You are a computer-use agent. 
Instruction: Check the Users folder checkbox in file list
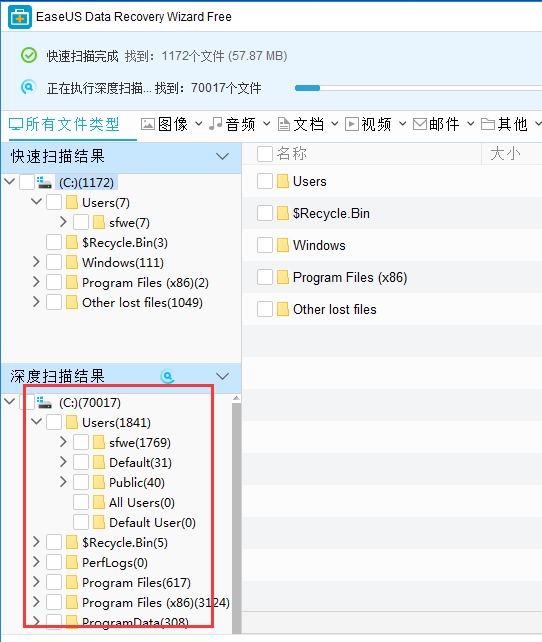tap(265, 181)
